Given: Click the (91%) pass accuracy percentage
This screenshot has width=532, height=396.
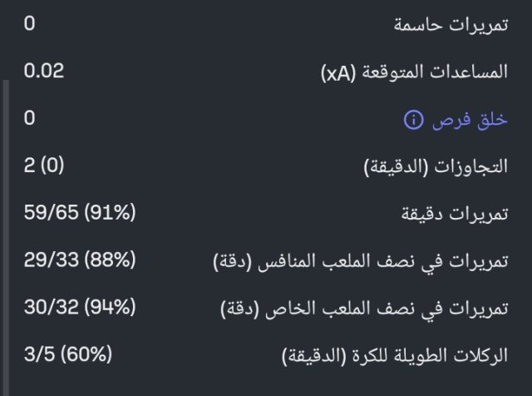Looking at the screenshot, I should 111,214.
